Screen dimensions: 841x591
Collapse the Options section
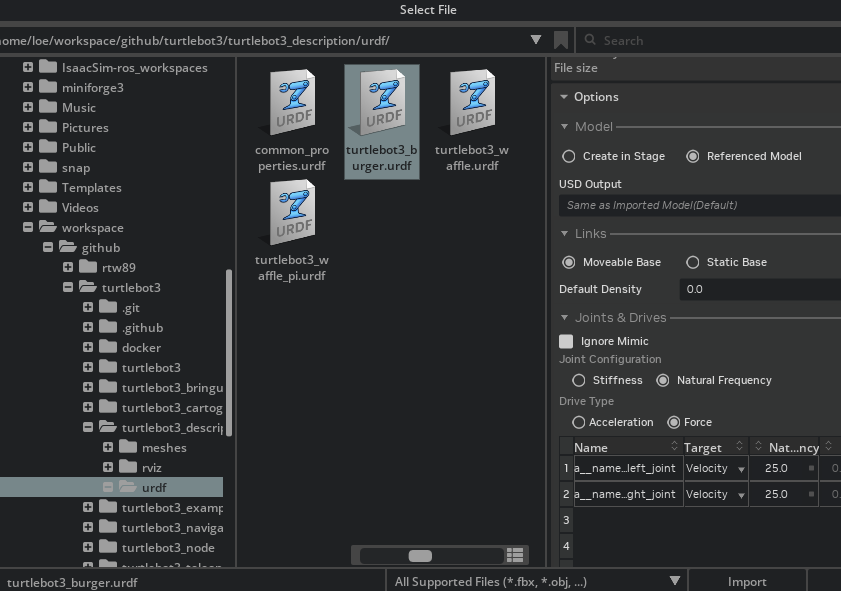(564, 97)
